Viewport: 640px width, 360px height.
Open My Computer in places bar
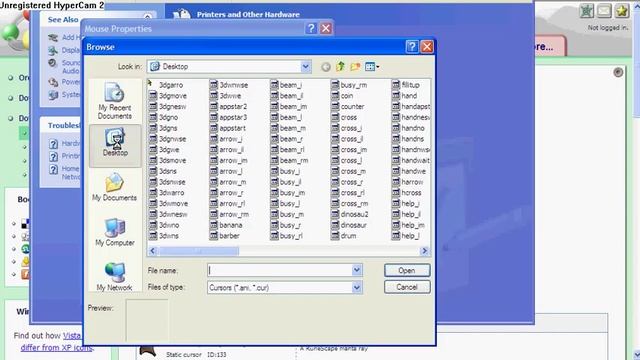click(115, 232)
